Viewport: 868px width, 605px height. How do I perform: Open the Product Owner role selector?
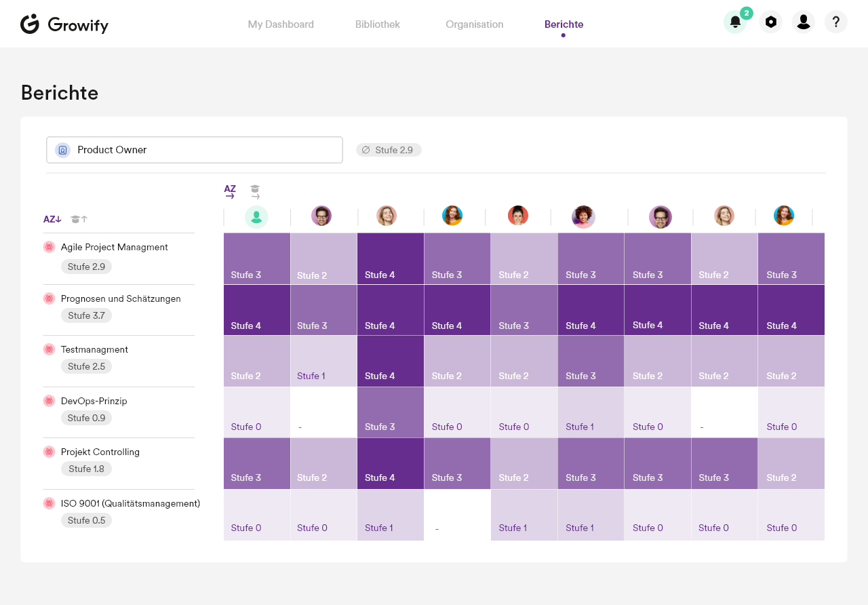point(194,150)
